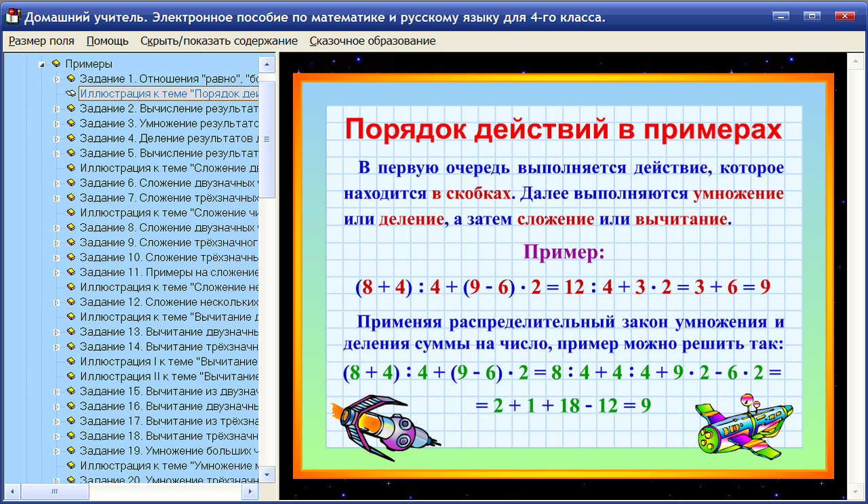
Task: Click tree horizontal scrollbar thumb
Action: [55, 491]
